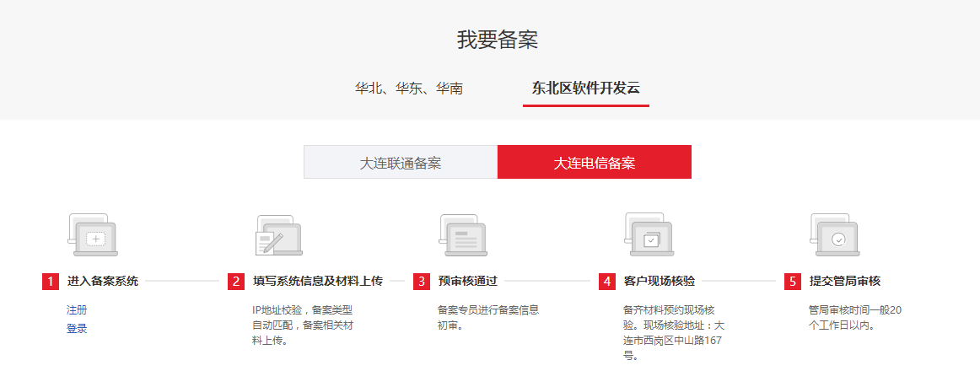Click the 提交管局审核 step heading
The height and width of the screenshot is (371, 980).
coord(844,281)
